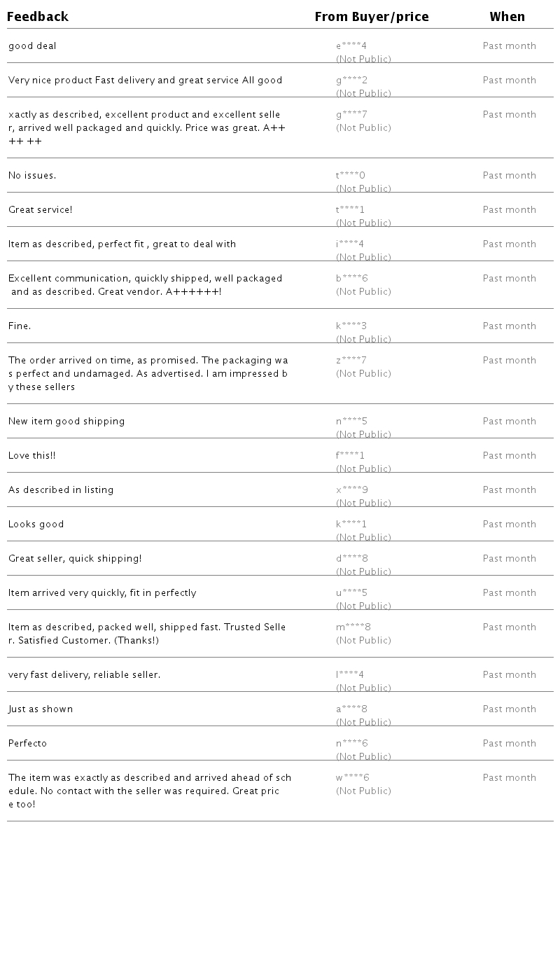Click the From Buyer/price column header
The image size is (560, 958).
pyautogui.click(x=372, y=17)
